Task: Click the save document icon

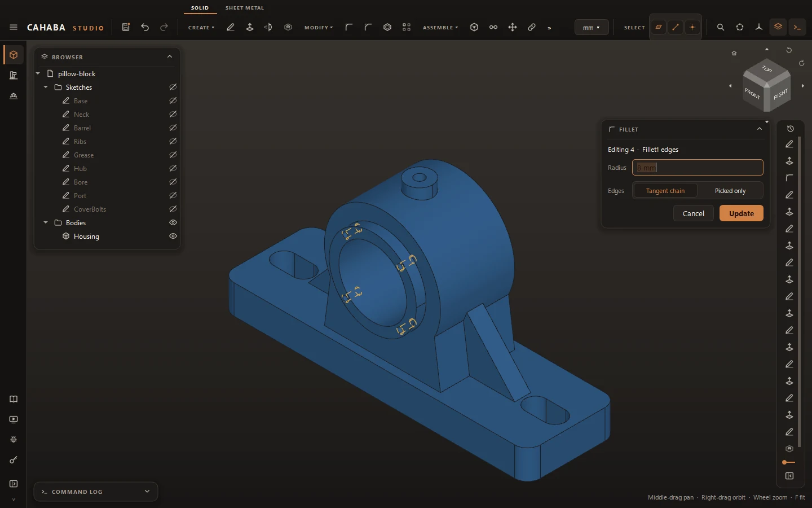Action: click(126, 27)
